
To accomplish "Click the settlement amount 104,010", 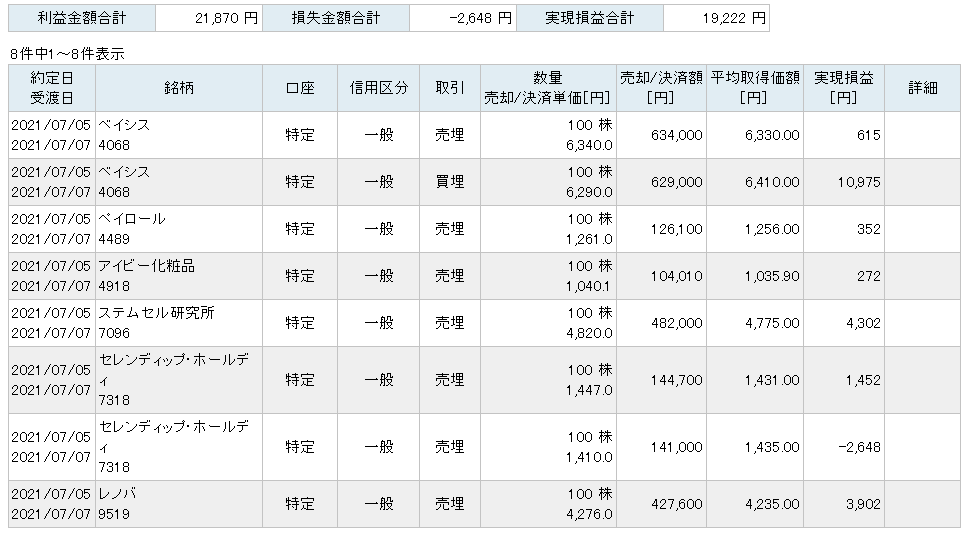I will click(662, 276).
